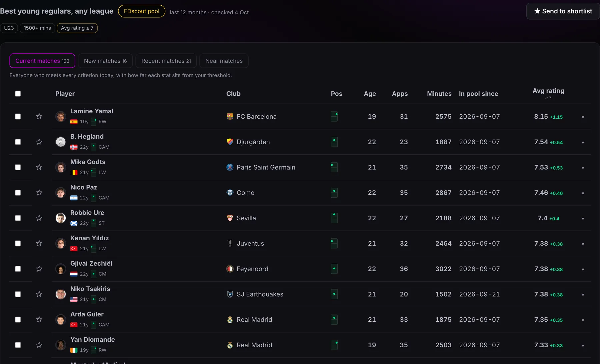
Task: Click the 1500+ mins filter chip
Action: click(x=37, y=28)
